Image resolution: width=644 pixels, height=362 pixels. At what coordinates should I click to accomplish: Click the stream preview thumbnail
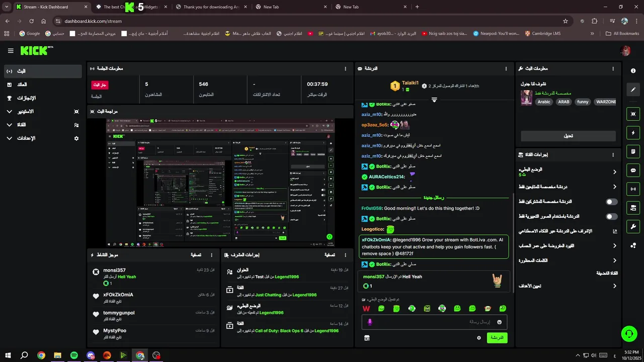(x=220, y=183)
